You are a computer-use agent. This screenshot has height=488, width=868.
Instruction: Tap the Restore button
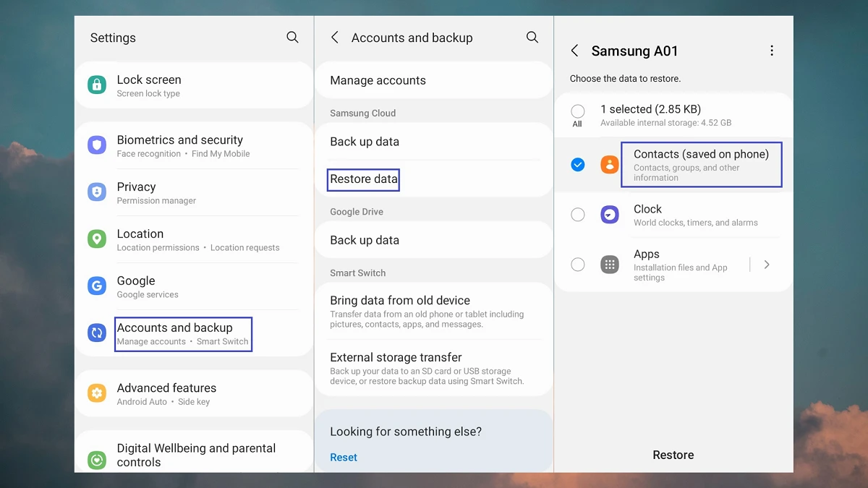(x=673, y=455)
